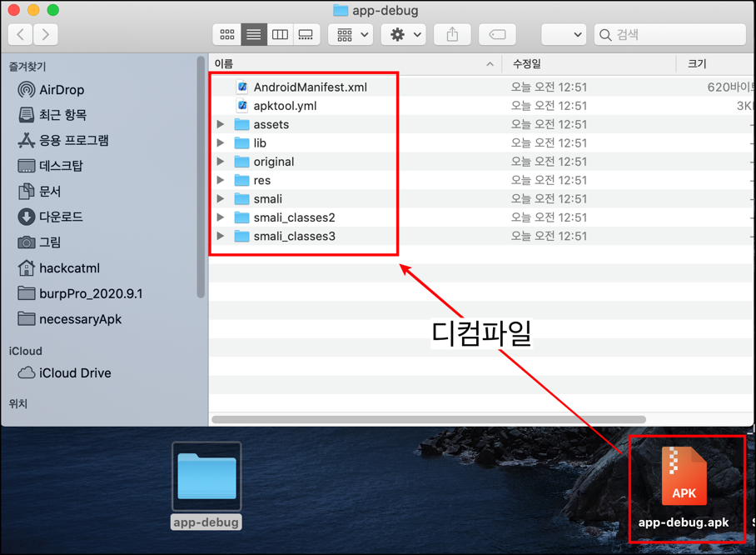The height and width of the screenshot is (555, 756).
Task: Open 최근 항목 in the sidebar
Action: coord(52,115)
